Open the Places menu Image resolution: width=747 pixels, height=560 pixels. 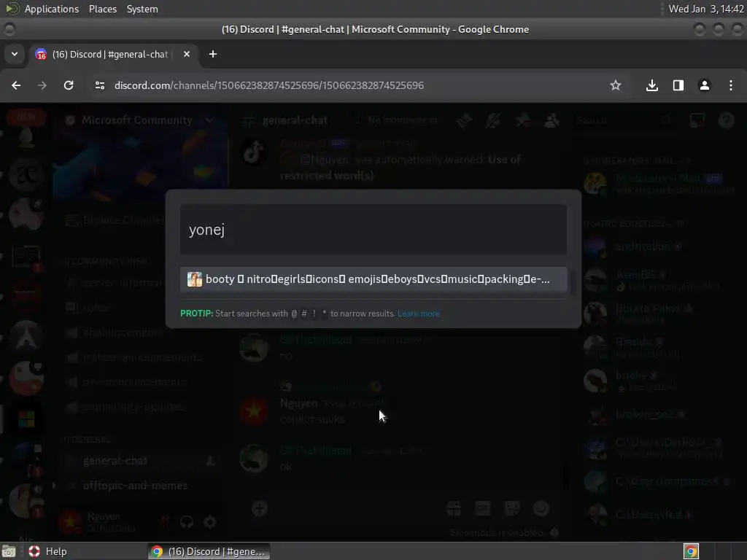tap(102, 9)
